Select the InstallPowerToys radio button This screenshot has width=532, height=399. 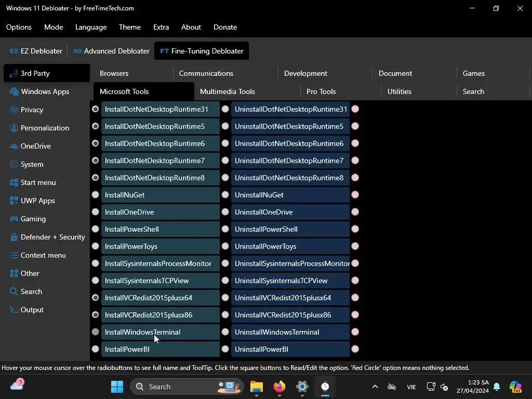(x=96, y=246)
